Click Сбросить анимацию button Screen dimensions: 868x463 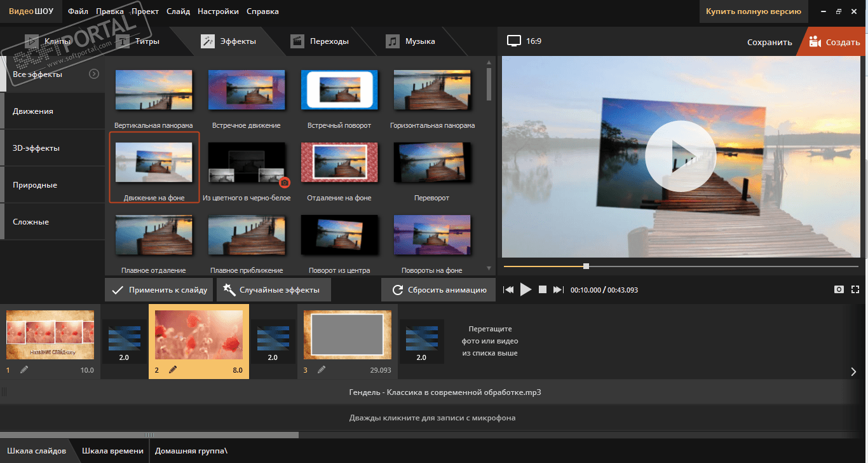pos(438,290)
